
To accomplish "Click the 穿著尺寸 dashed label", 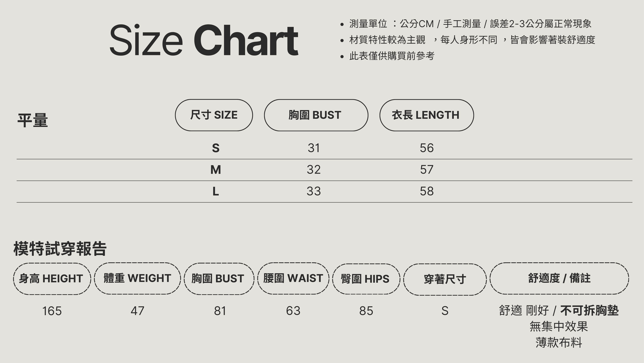I will (445, 279).
